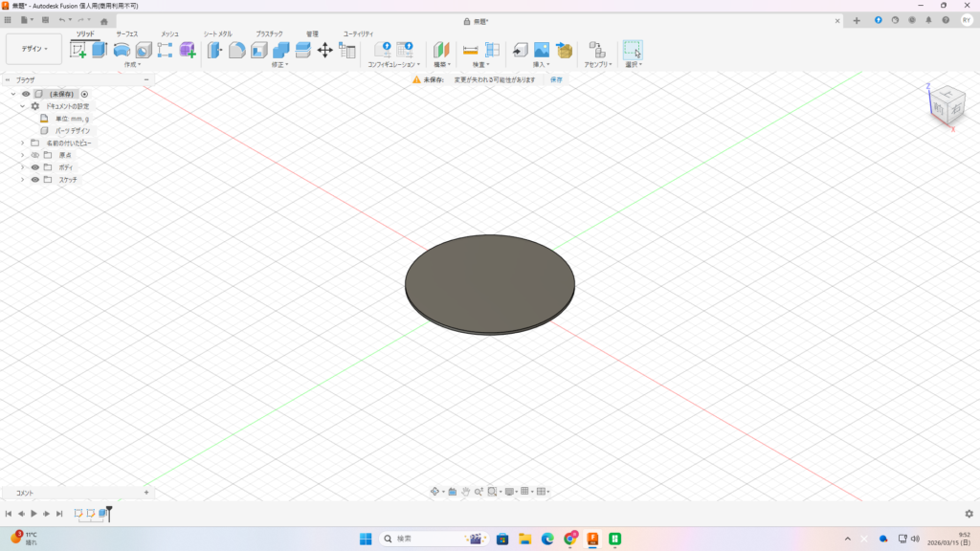The width and height of the screenshot is (980, 551).
Task: Click the 保存 button in warning bar
Action: 556,79
